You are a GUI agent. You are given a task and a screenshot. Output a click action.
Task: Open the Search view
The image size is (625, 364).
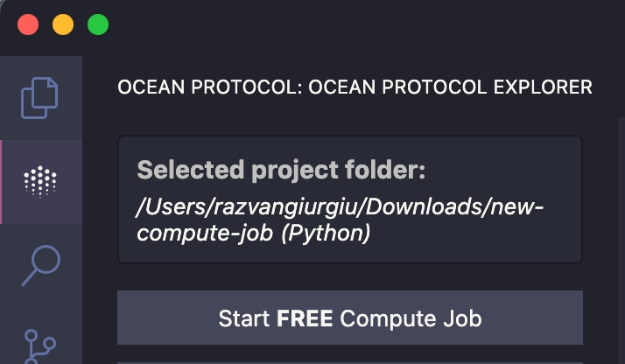(40, 265)
